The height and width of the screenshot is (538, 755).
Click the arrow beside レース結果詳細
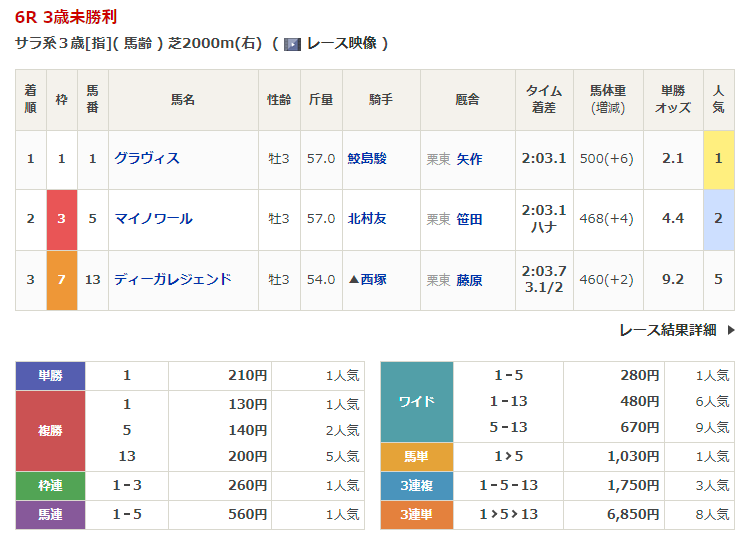pyautogui.click(x=731, y=330)
